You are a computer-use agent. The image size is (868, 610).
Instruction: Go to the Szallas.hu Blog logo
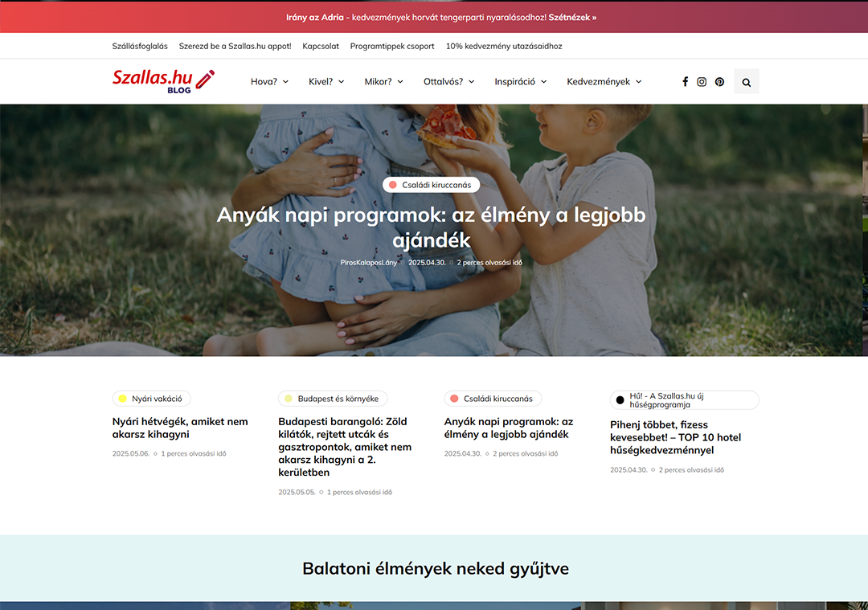click(x=163, y=81)
